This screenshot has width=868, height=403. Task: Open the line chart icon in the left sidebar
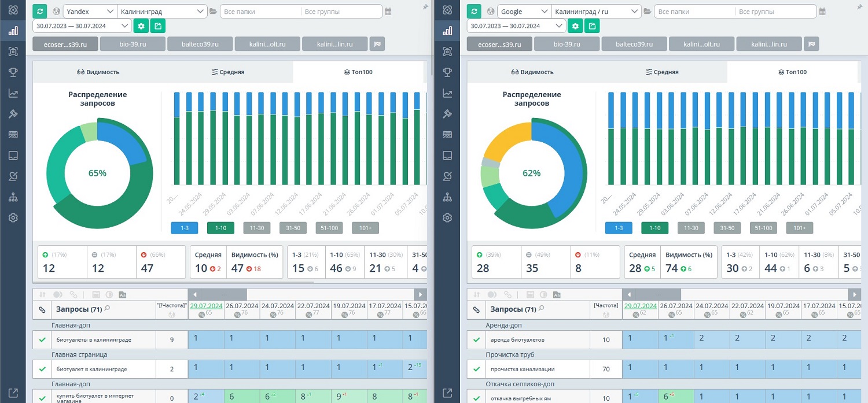(x=13, y=93)
